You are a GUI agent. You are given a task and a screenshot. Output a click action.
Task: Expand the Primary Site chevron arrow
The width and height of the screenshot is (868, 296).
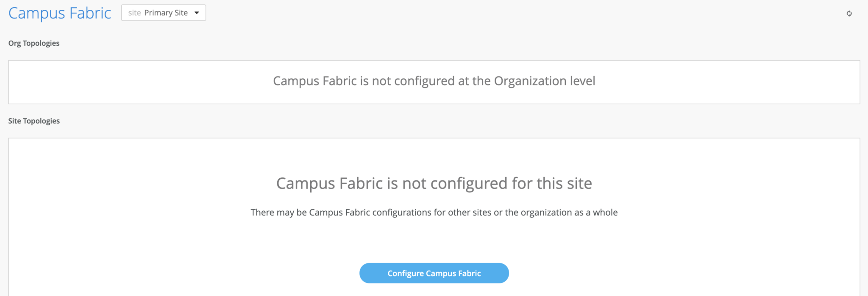click(197, 13)
